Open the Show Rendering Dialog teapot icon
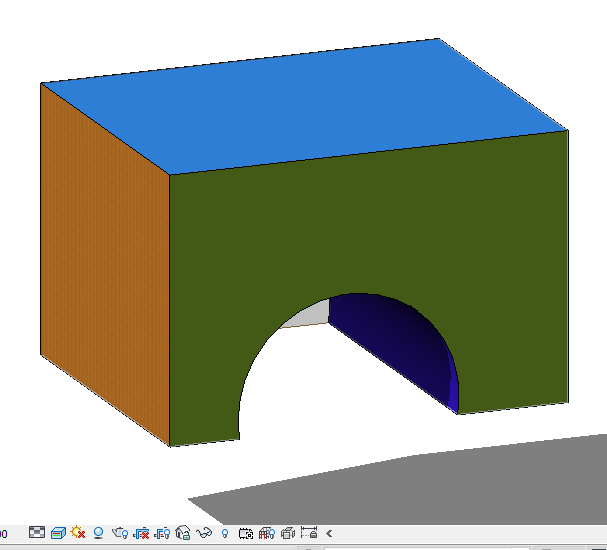This screenshot has height=550, width=607. point(120,533)
